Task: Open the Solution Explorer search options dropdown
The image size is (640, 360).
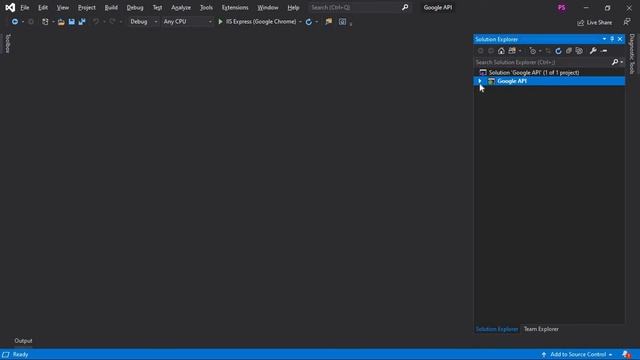Action: point(622,62)
